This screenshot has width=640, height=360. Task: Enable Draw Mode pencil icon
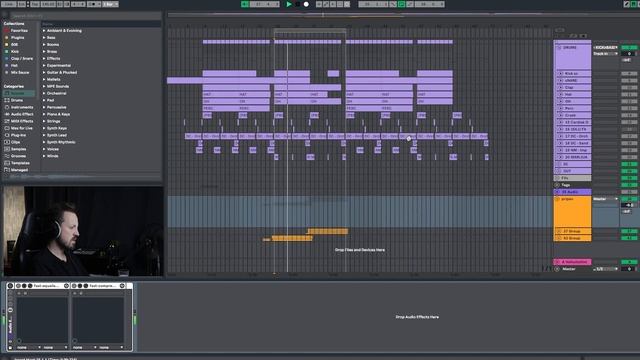[x=627, y=4]
